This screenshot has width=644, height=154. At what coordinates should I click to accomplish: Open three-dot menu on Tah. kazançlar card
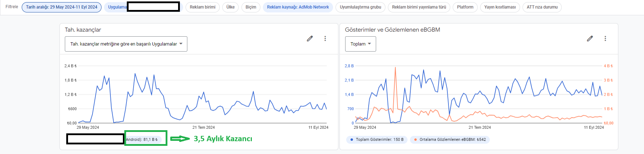pos(325,38)
